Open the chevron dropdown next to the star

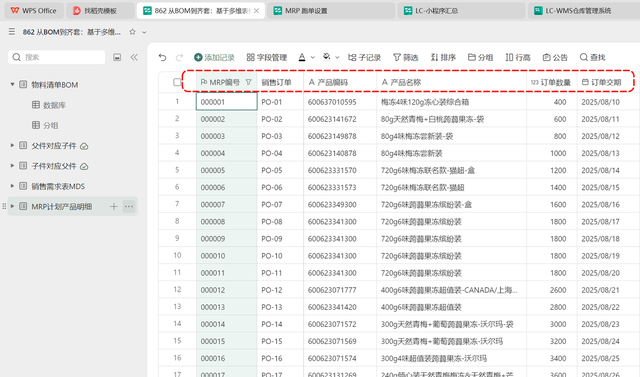(144, 32)
